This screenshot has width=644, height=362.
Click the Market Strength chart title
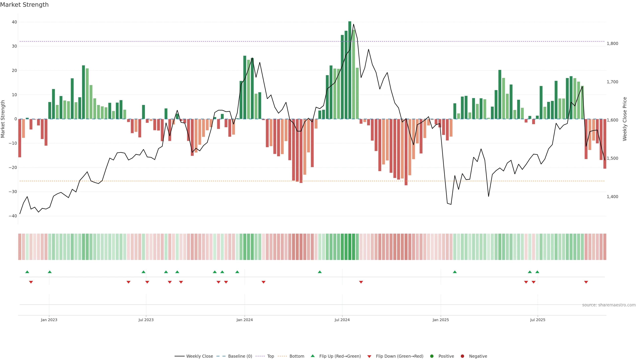coord(24,5)
